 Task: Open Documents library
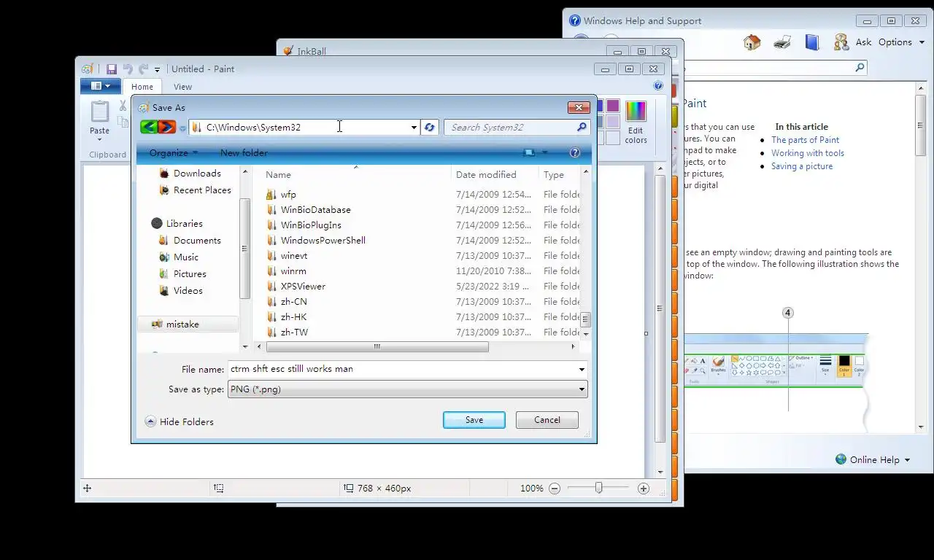190,241
